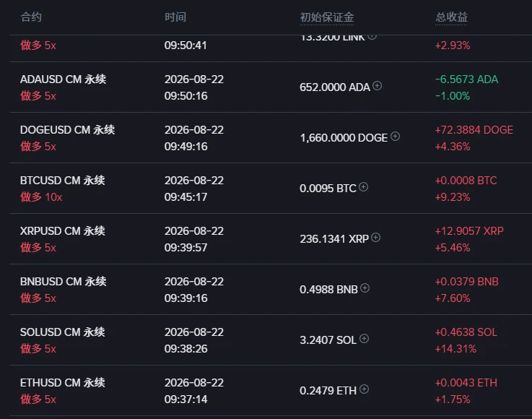Screen dimensions: 532x419
Task: Open the ADAUSD CM 永续 contract
Action: pyautogui.click(x=63, y=79)
